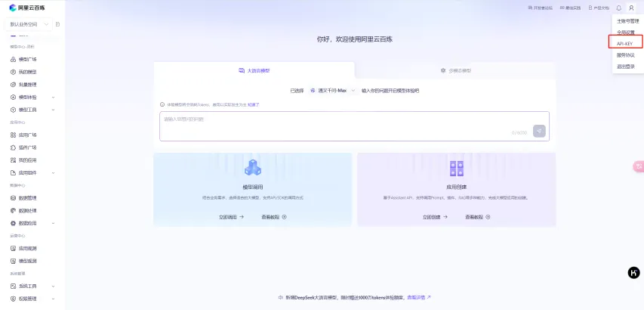
Task: Select 服务协议 from the user menu
Action: pyautogui.click(x=626, y=55)
